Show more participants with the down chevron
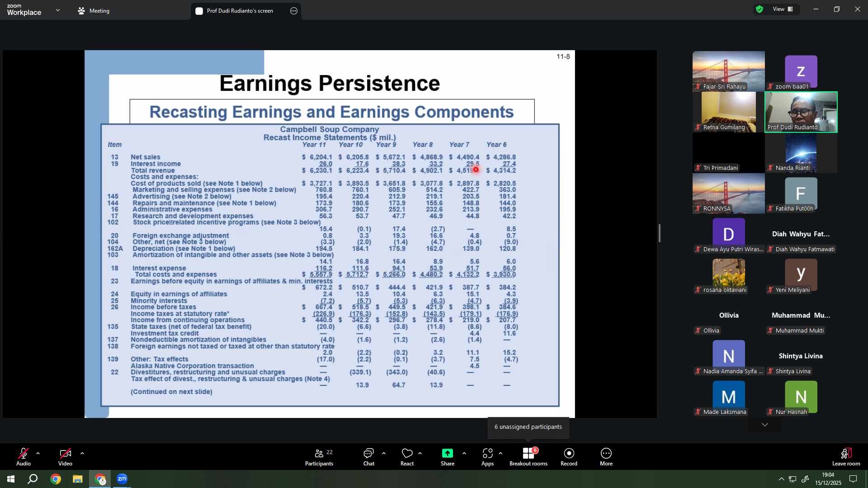This screenshot has width=868, height=488. pyautogui.click(x=765, y=425)
